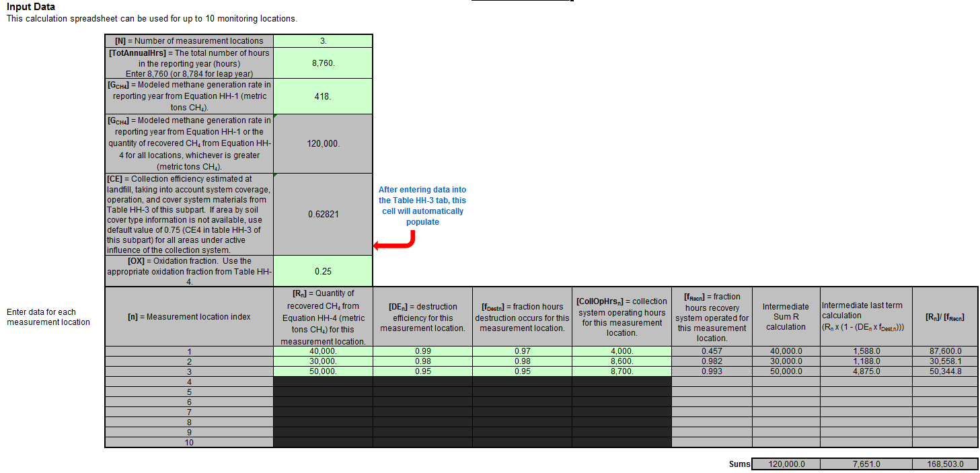Select the number of measurement locations cell showing 3.
The width and height of the screenshot is (980, 473).
tap(323, 41)
